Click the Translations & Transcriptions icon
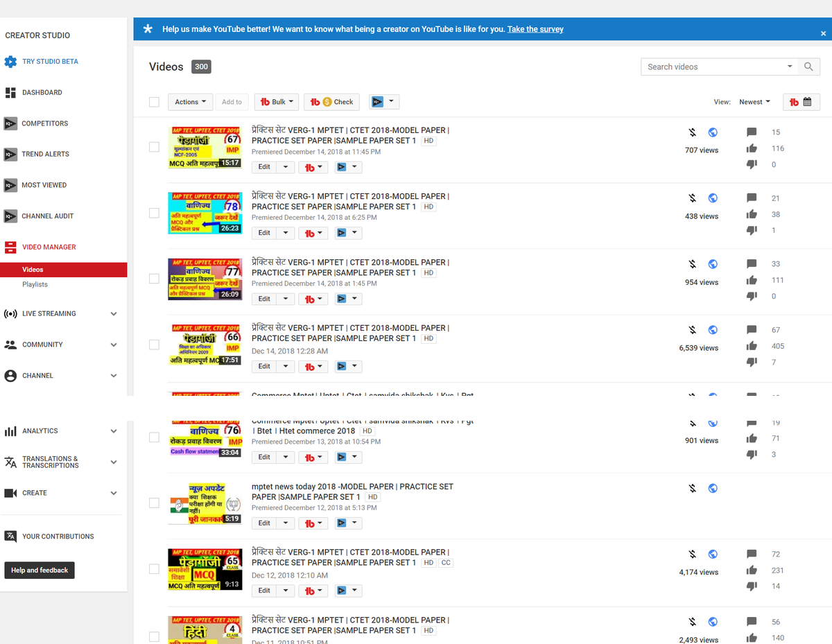The height and width of the screenshot is (644, 832). coord(10,462)
